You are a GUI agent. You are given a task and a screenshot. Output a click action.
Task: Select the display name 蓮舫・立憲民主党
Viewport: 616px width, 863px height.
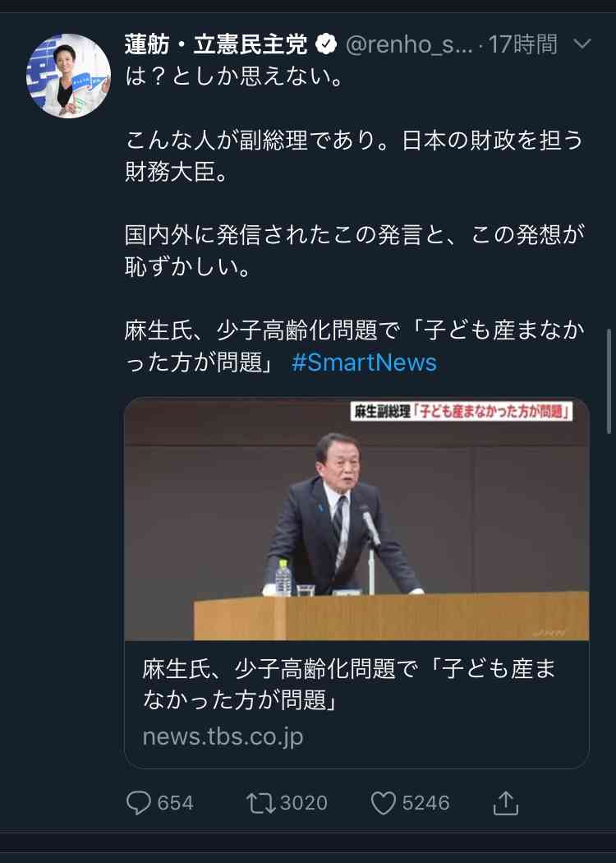tap(215, 44)
